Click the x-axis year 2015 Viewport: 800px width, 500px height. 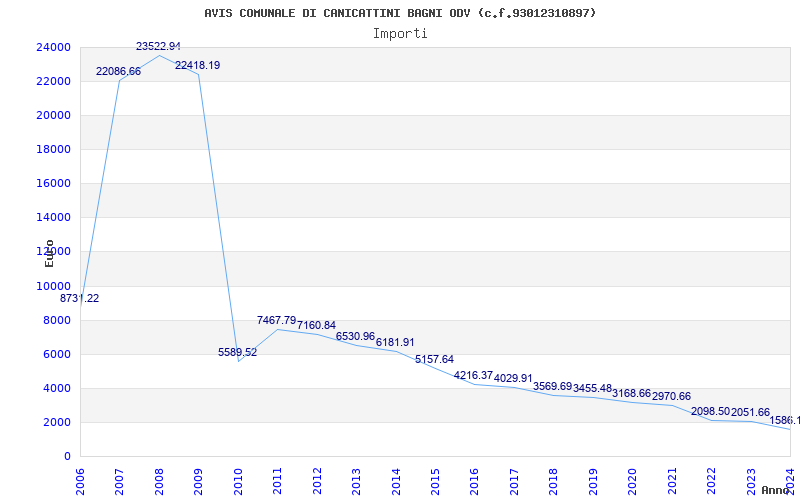(435, 481)
